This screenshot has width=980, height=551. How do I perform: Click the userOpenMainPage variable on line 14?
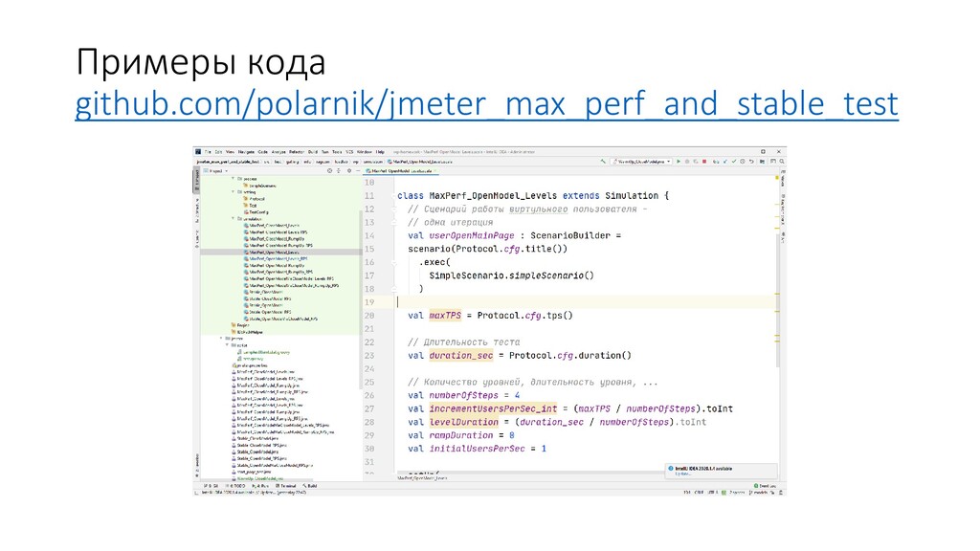coord(472,235)
